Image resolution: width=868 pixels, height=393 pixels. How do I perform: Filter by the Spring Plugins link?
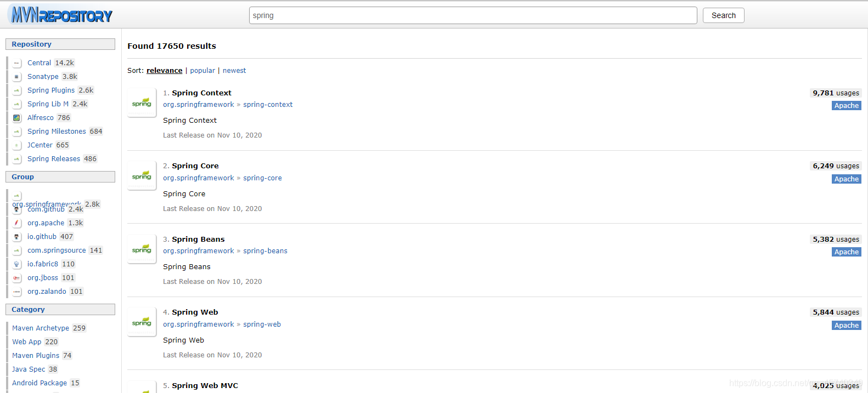click(51, 90)
